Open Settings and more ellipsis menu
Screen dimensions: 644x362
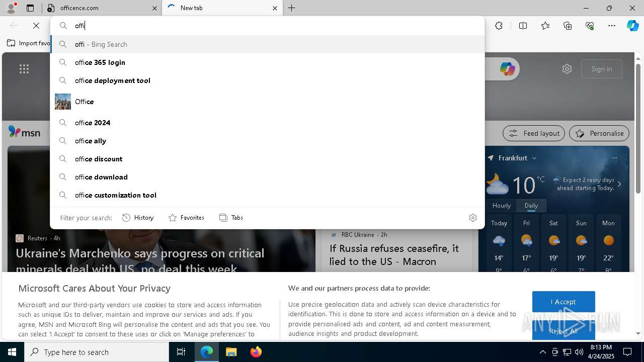tap(612, 26)
